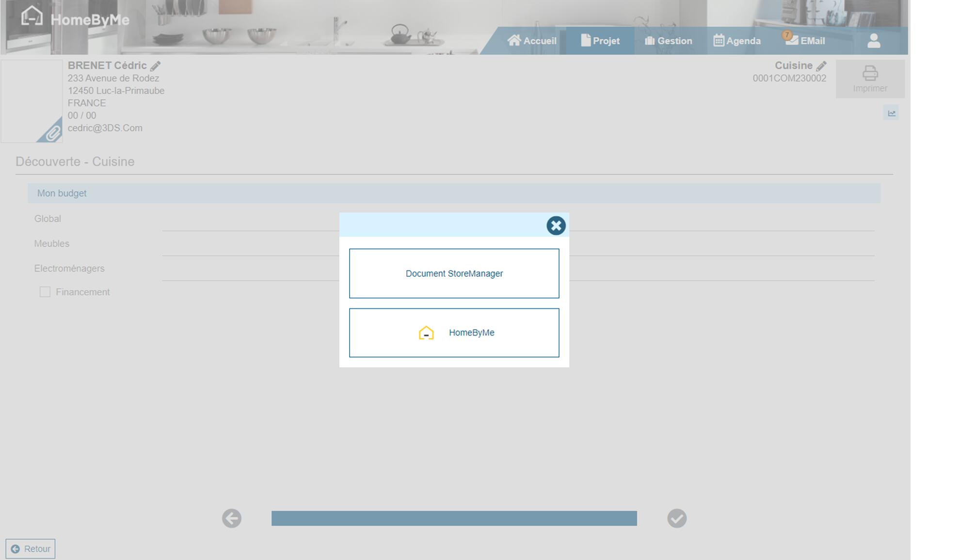Go to previous step arrow
960x560 pixels.
(232, 518)
